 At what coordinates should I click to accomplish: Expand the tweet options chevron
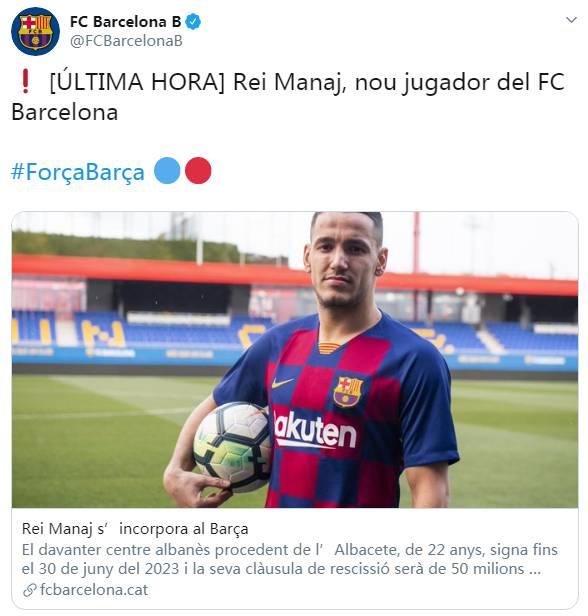coord(571,20)
